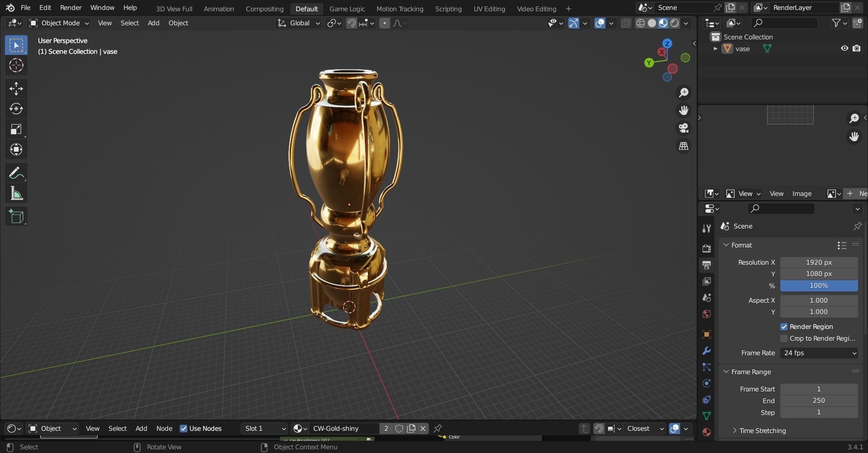This screenshot has height=453, width=868.
Task: Open the File menu
Action: (x=26, y=8)
